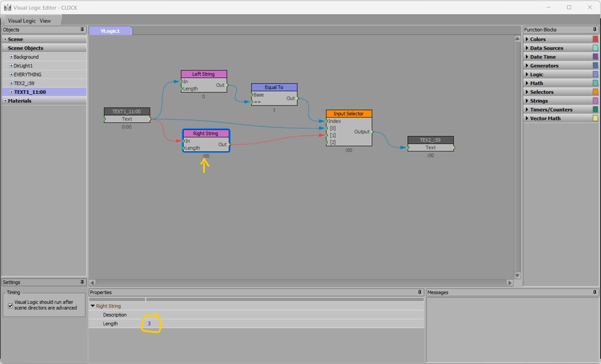
Task: Collapse the Right String properties section
Action: click(93, 306)
